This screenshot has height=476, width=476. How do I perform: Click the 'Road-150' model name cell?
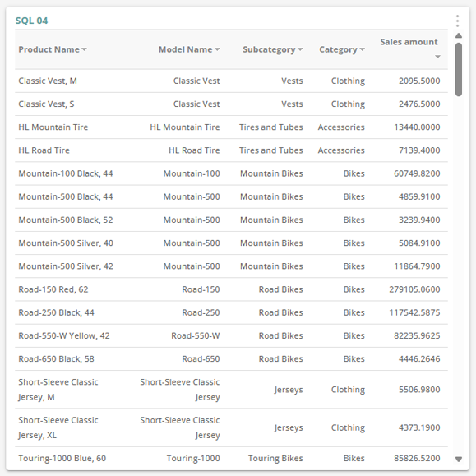[201, 289]
